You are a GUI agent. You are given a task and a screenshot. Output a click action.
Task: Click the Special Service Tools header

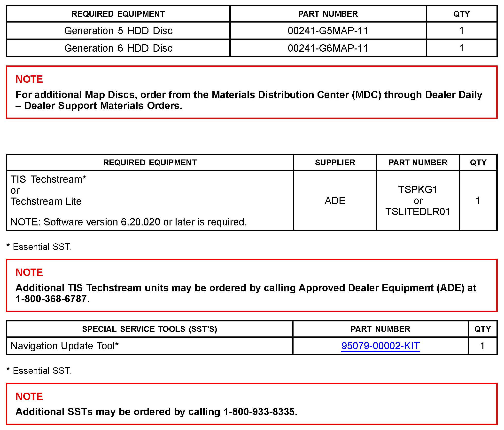tap(149, 329)
